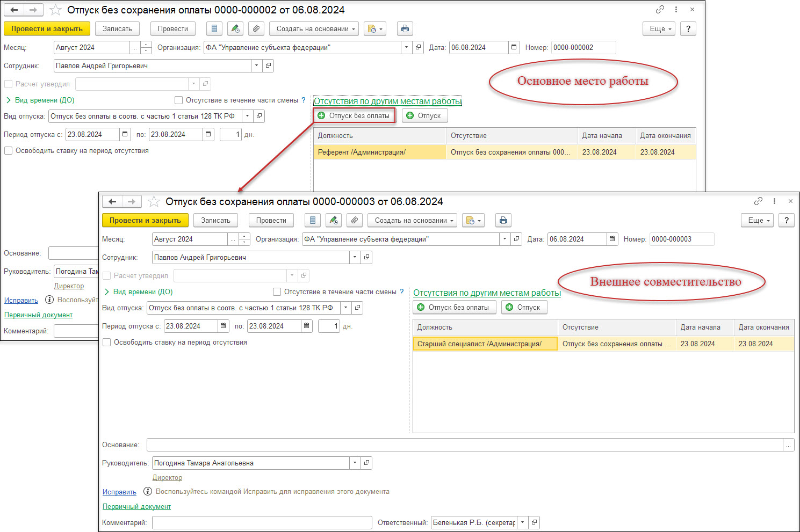Image resolution: width=800 pixels, height=532 pixels.
Task: Copy link icon in the 0000-000003 title bar
Action: pyautogui.click(x=758, y=201)
